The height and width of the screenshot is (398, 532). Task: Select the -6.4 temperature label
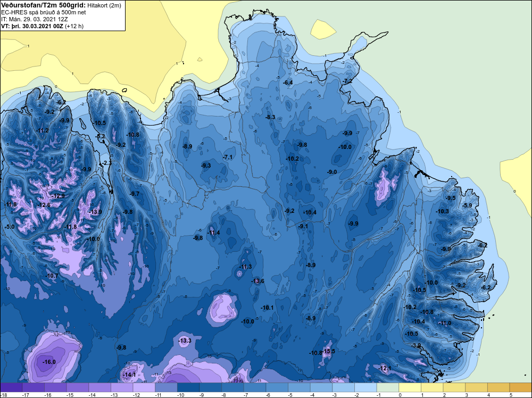pos(288,82)
